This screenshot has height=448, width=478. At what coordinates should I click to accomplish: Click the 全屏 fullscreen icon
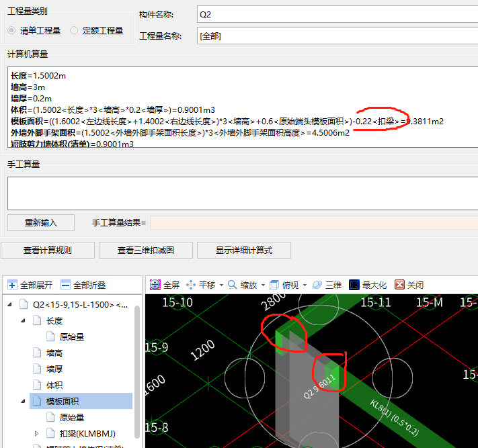point(155,285)
